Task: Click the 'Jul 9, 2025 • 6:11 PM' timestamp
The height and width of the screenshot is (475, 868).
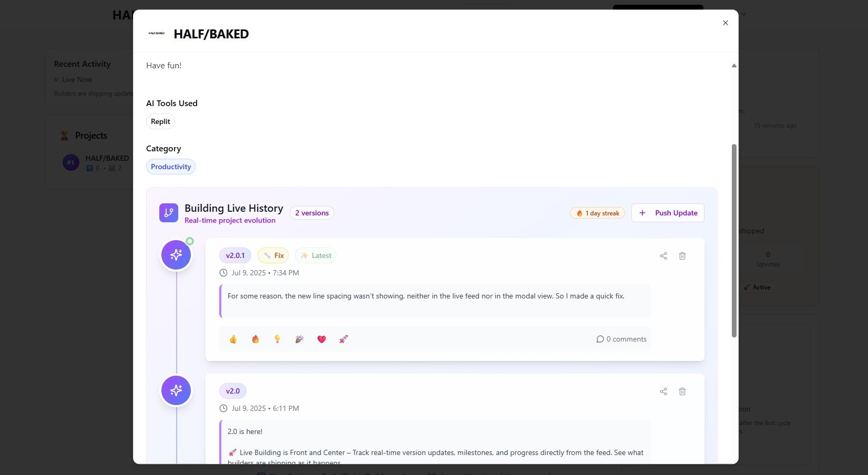Action: tap(265, 408)
